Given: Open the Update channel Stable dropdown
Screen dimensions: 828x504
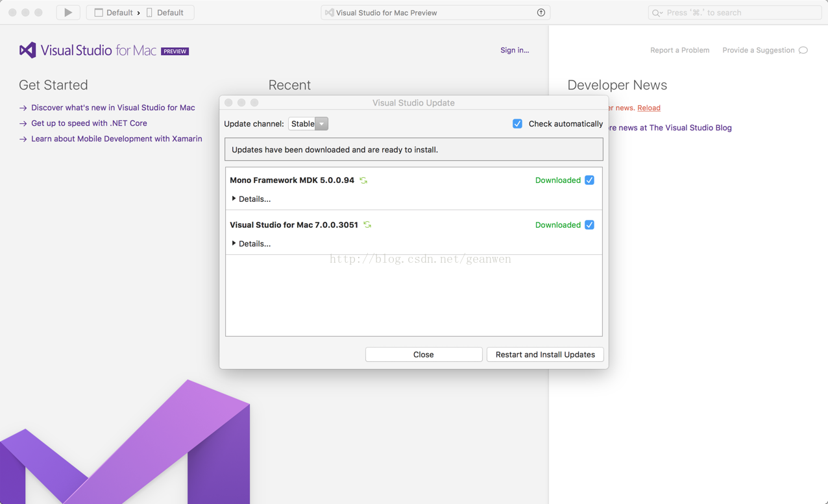Looking at the screenshot, I should point(308,124).
